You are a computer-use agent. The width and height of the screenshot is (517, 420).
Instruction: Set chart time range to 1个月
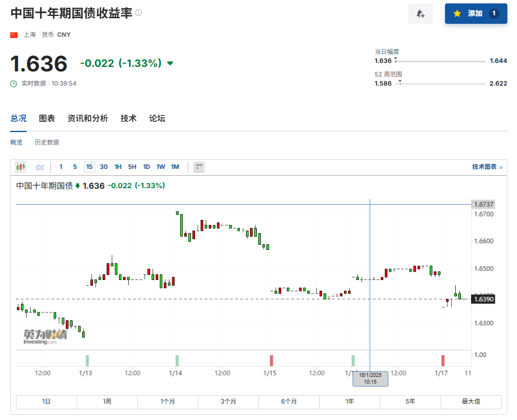167,401
